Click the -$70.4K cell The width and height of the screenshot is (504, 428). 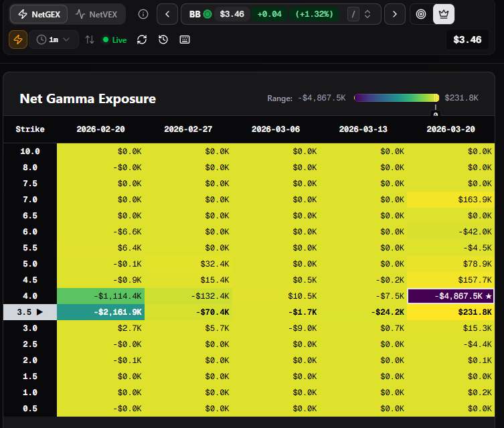(188, 312)
